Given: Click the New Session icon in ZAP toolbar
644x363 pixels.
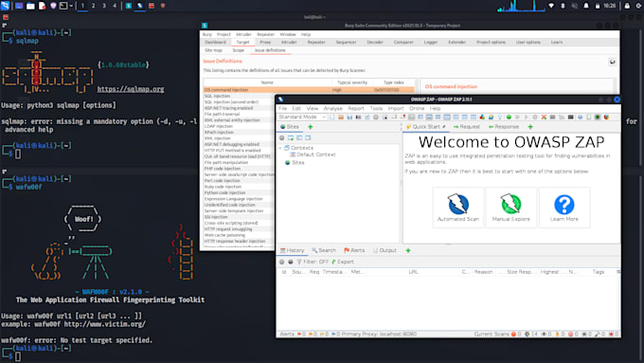Looking at the screenshot, I should (331, 118).
